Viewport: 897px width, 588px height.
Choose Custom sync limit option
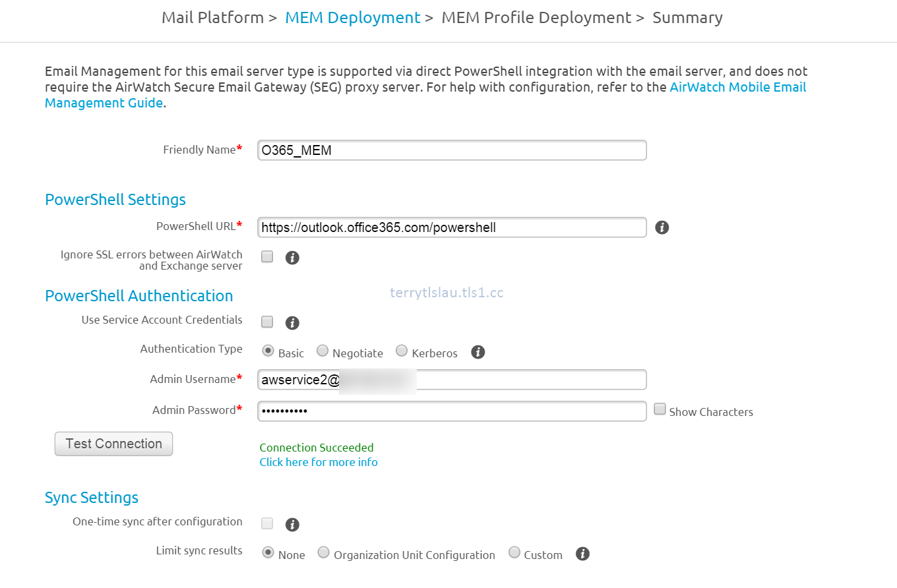[x=514, y=552]
